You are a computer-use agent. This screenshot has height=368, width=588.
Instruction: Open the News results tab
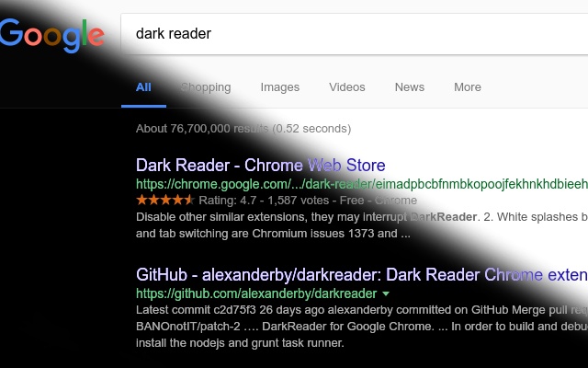pos(410,87)
